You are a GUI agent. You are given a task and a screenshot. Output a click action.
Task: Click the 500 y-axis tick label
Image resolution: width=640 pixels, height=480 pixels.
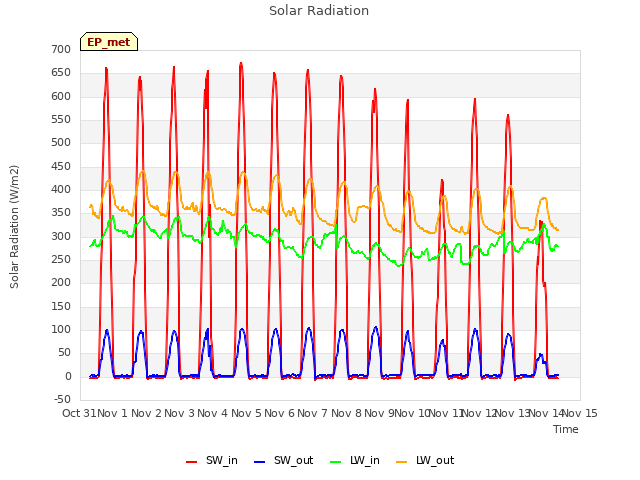coord(61,142)
